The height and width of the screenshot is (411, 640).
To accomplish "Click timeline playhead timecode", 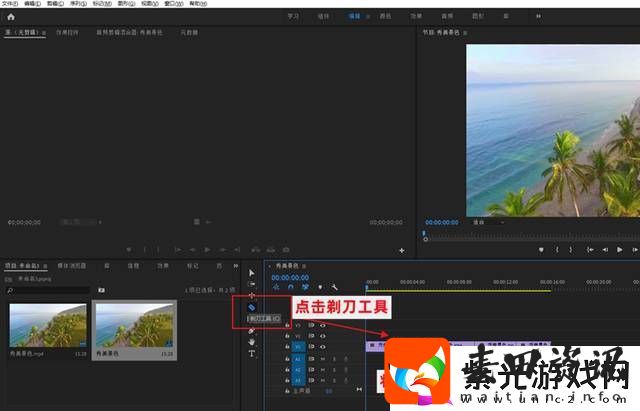I will (290, 278).
